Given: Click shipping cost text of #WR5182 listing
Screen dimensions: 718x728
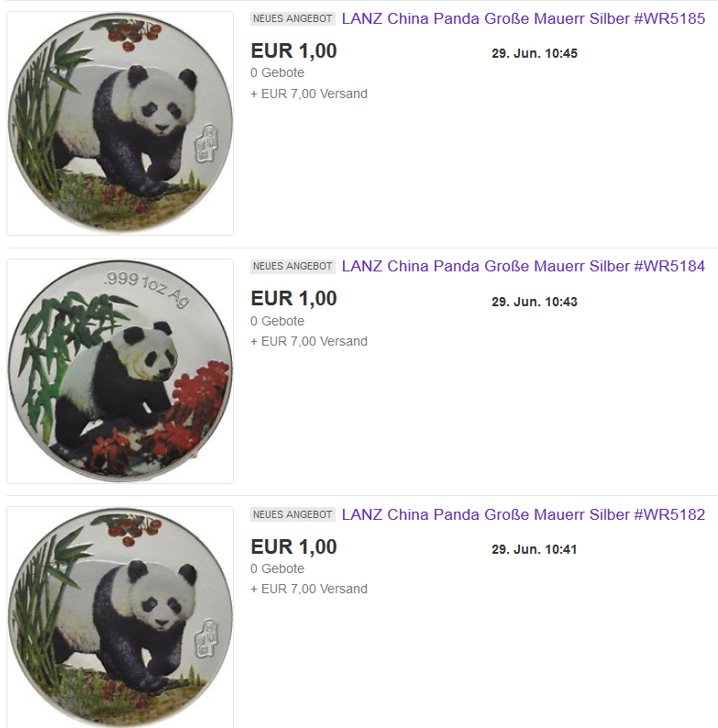Looking at the screenshot, I should coord(309,590).
